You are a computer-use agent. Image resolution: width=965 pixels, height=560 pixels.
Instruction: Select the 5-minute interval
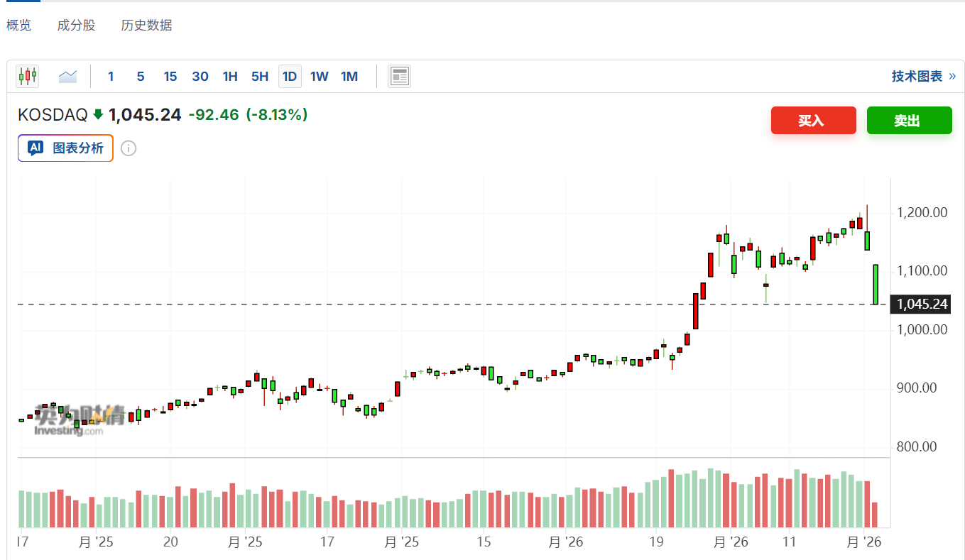pos(141,77)
